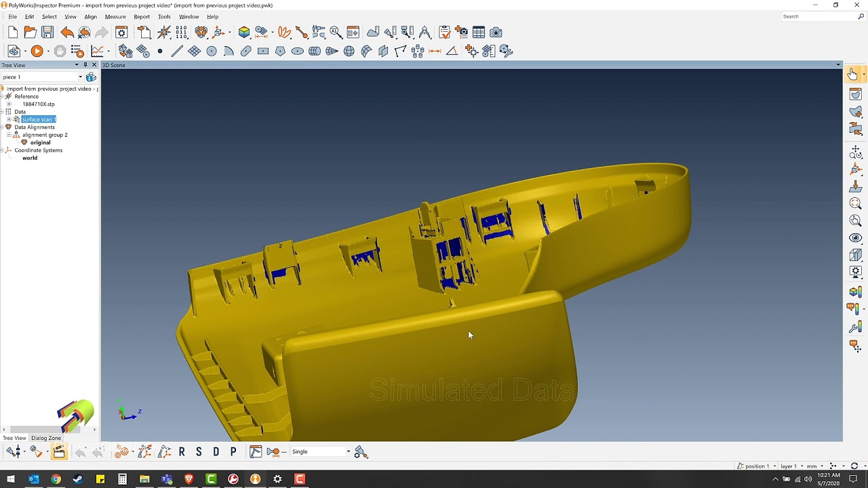This screenshot has height=488, width=868.
Task: Switch to the Tree View tab
Action: (14, 438)
